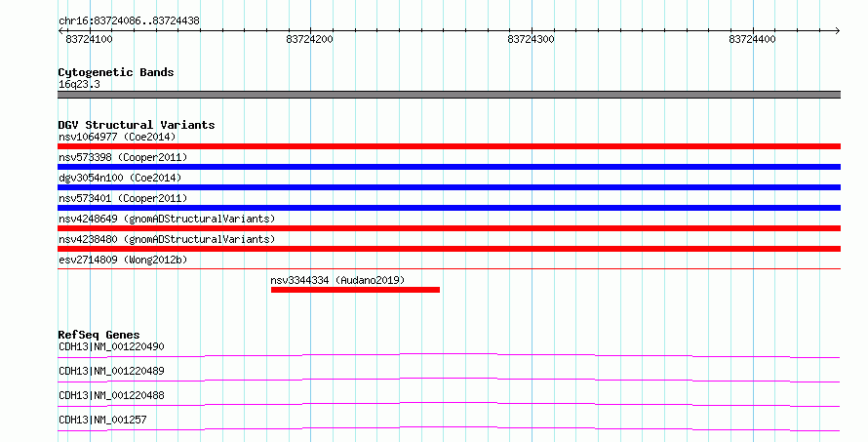868x442 pixels.
Task: Open the nsv573401 (Cooper2011) label
Action: tap(123, 198)
